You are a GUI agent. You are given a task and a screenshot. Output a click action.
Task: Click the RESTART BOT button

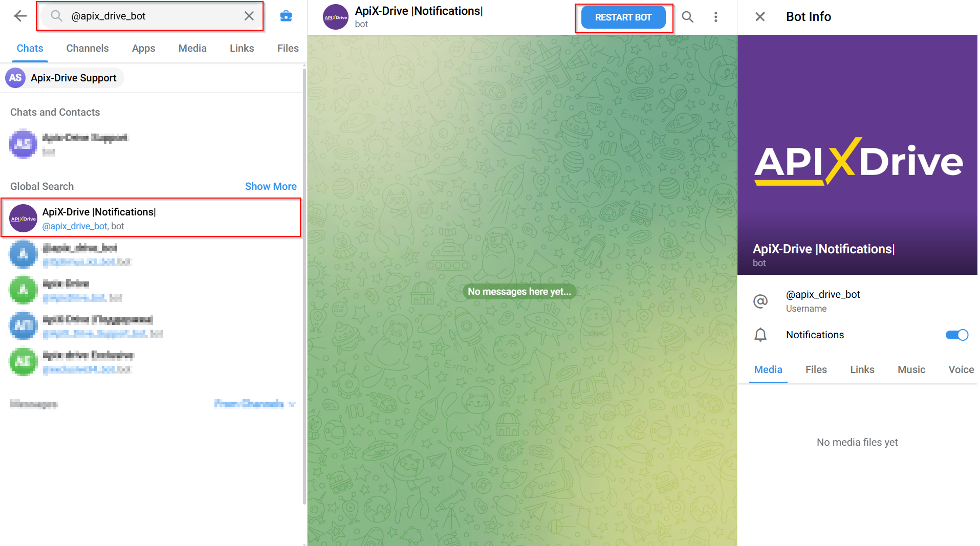pyautogui.click(x=623, y=17)
